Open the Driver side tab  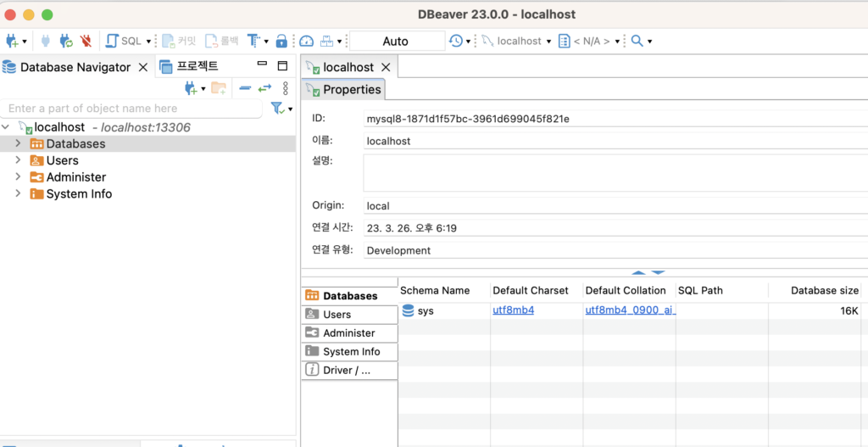pyautogui.click(x=349, y=371)
